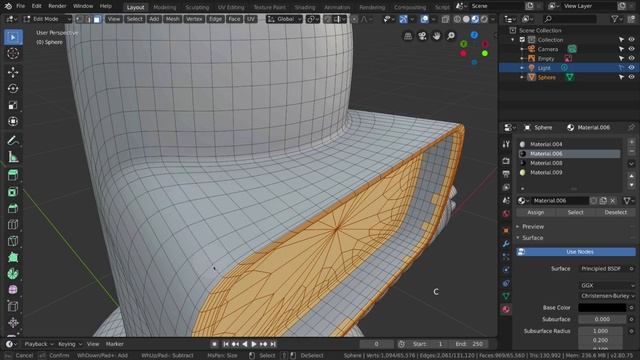This screenshot has width=640, height=360.
Task: Open the Modifiers wrench tab icon
Action: click(506, 244)
